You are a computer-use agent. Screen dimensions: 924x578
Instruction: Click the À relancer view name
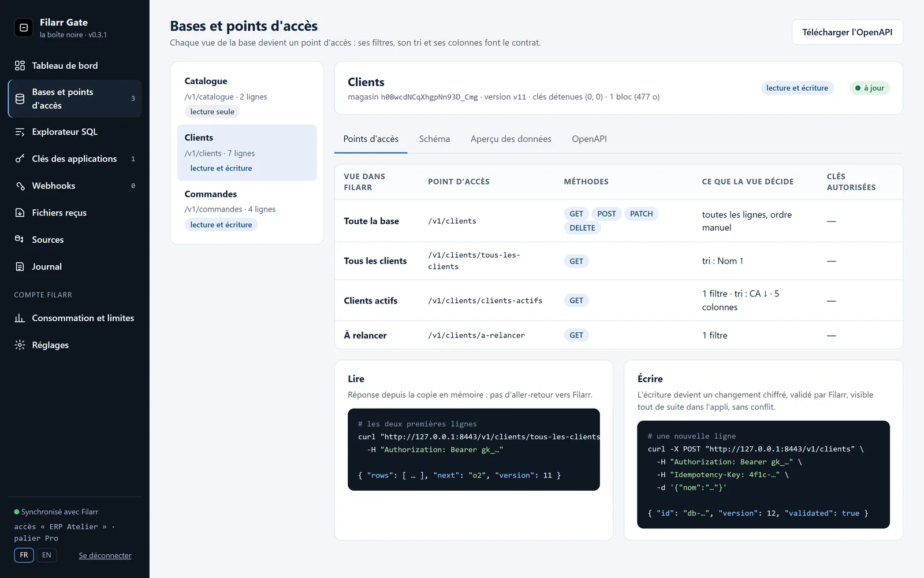tap(365, 335)
